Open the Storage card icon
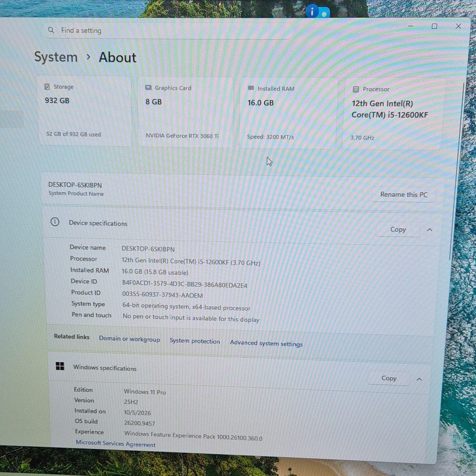The image size is (476, 476). tap(47, 86)
